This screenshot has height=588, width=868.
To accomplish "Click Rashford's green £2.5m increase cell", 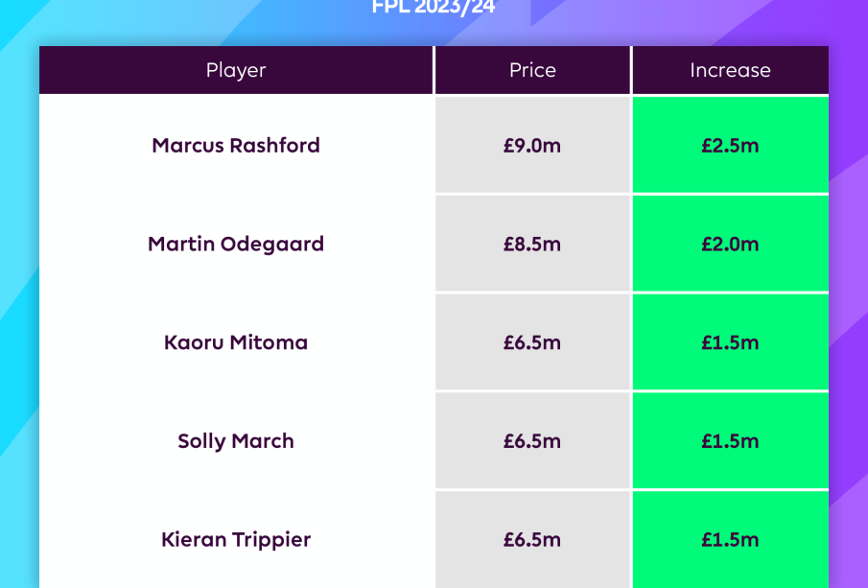I will click(x=730, y=146).
